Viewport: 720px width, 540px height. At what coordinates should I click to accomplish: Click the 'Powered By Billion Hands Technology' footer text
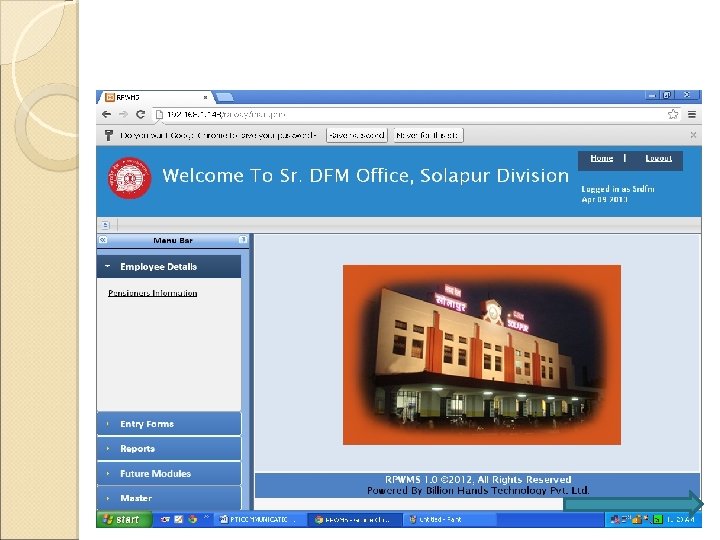tap(478, 490)
